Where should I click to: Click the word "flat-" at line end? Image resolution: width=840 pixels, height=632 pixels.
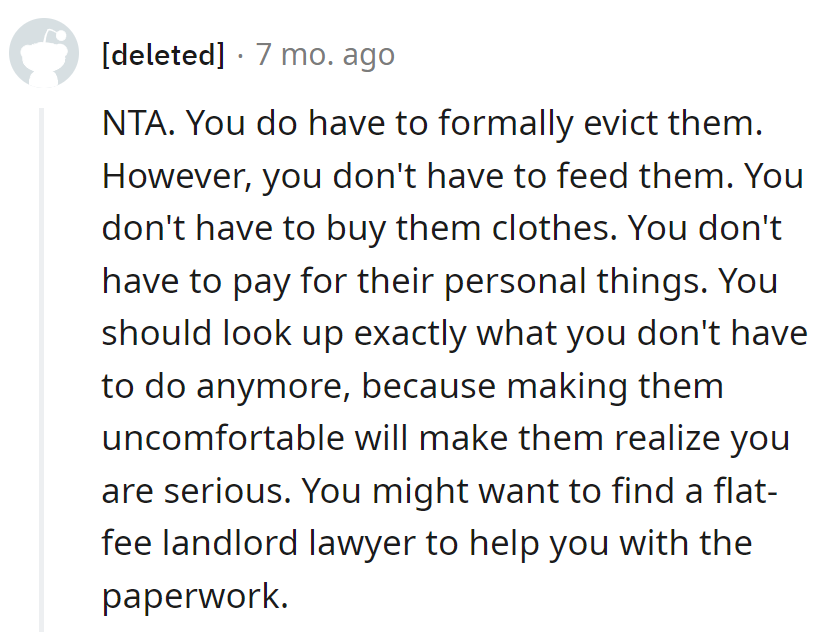(x=733, y=491)
